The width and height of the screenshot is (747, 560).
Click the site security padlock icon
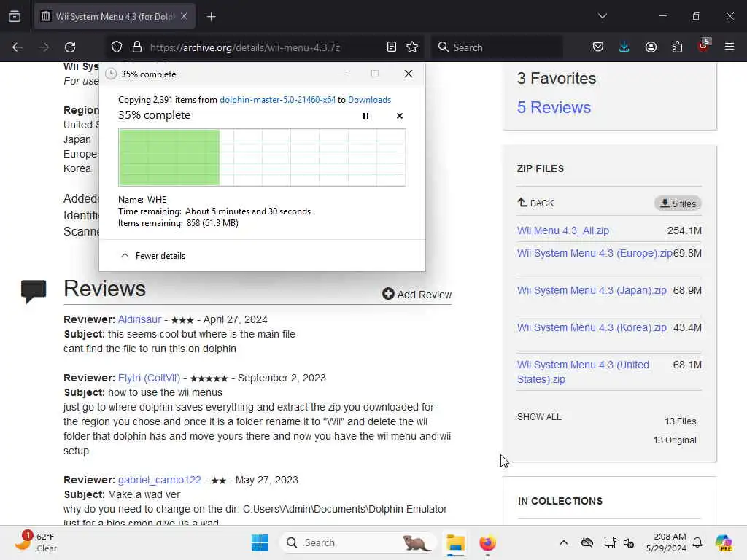137,47
